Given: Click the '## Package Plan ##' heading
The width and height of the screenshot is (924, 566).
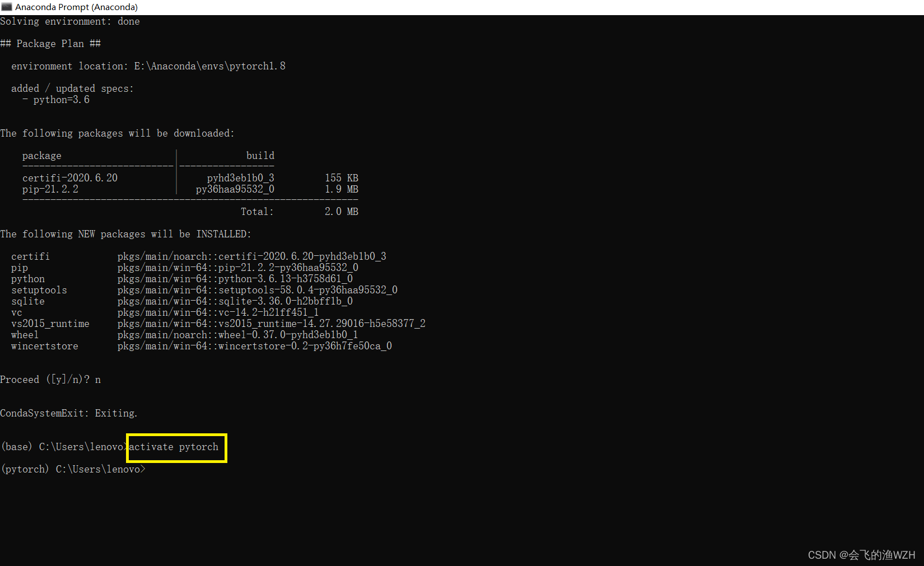Looking at the screenshot, I should pos(50,44).
